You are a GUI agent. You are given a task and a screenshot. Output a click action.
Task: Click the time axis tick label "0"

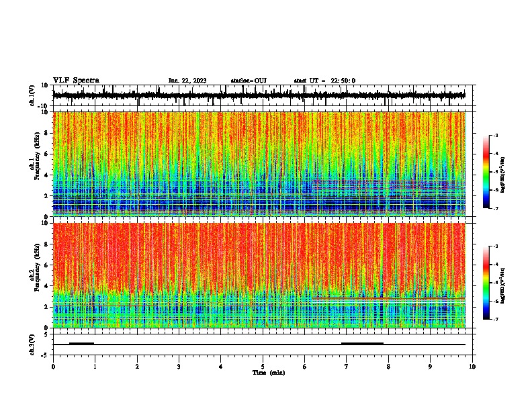point(53,367)
